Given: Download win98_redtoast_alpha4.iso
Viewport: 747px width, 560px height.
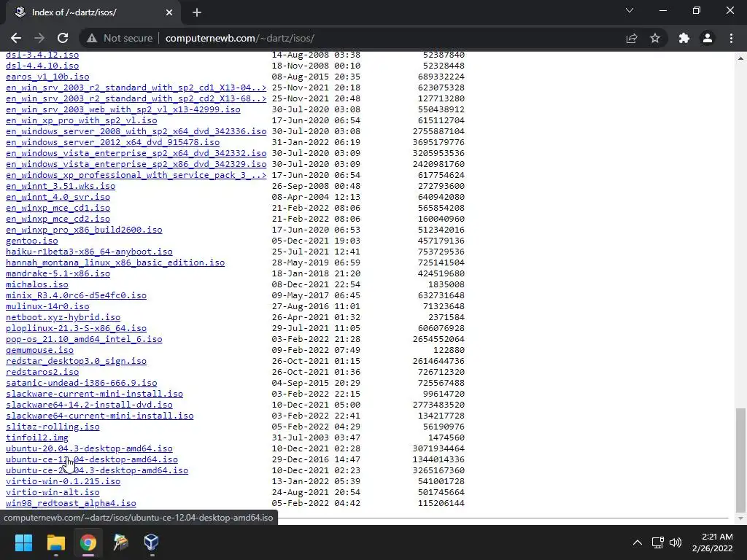Looking at the screenshot, I should tap(71, 504).
